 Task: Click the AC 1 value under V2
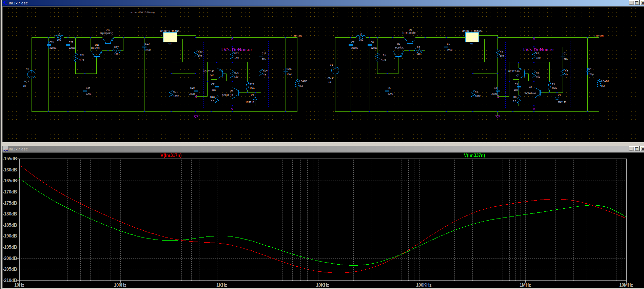tap(26, 82)
